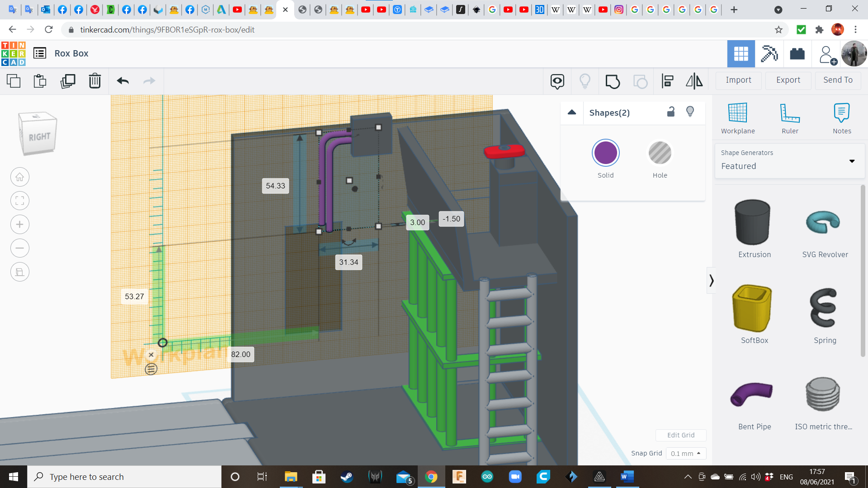Click the Group shapes icon
This screenshot has width=868, height=488.
[x=613, y=81]
